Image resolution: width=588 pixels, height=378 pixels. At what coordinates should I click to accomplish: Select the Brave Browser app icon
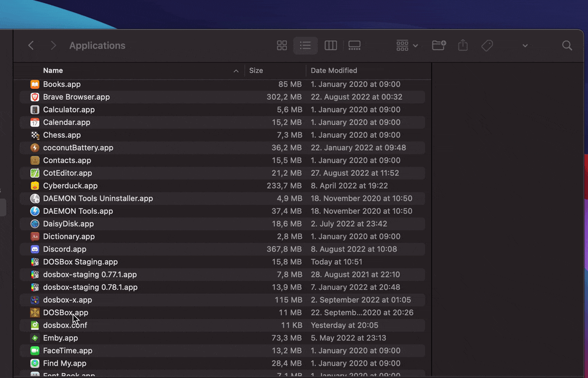pyautogui.click(x=35, y=97)
